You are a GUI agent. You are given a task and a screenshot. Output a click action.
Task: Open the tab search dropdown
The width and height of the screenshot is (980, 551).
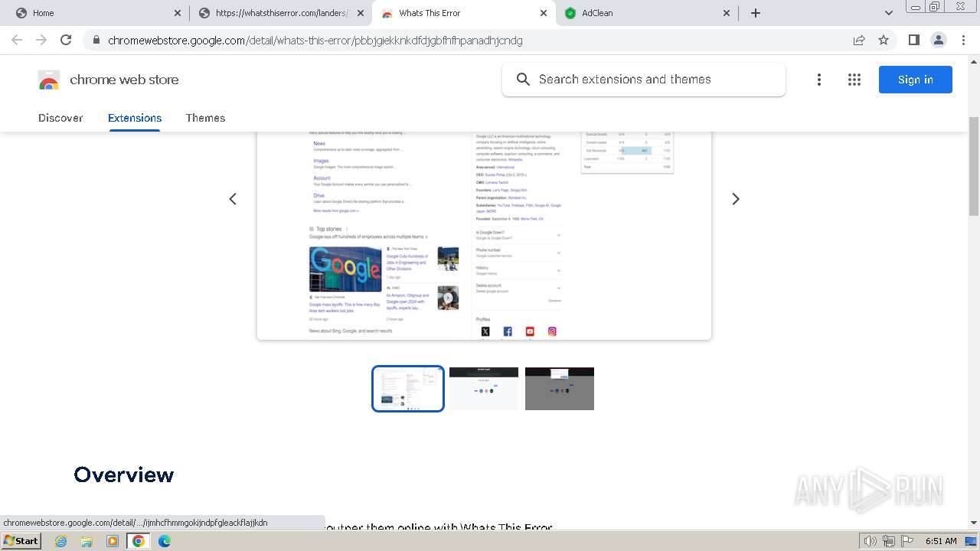click(x=888, y=13)
